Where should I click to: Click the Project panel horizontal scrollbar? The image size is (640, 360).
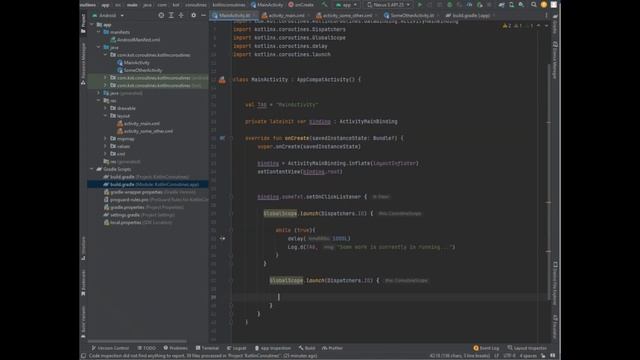[138, 341]
